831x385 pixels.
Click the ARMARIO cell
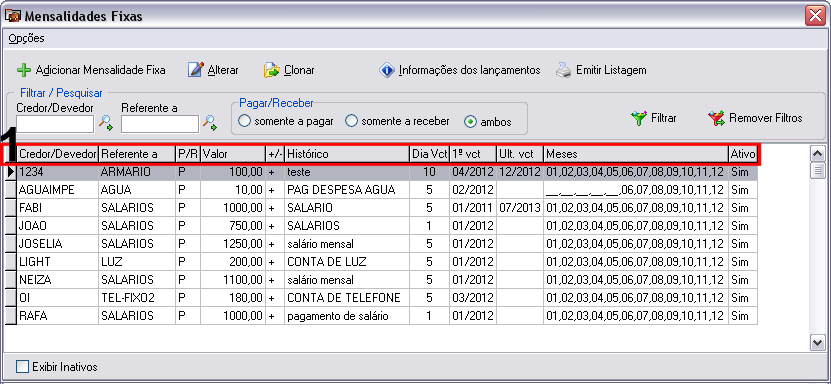(137, 172)
